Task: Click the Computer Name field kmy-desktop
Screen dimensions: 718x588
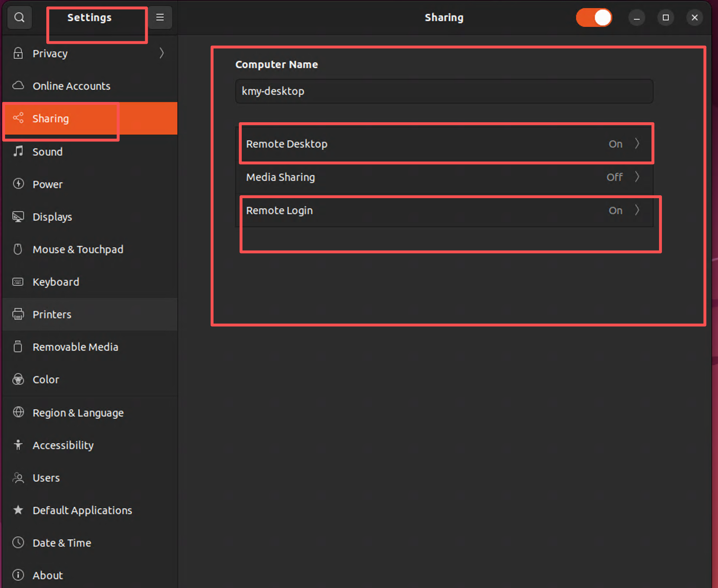Action: click(x=444, y=91)
